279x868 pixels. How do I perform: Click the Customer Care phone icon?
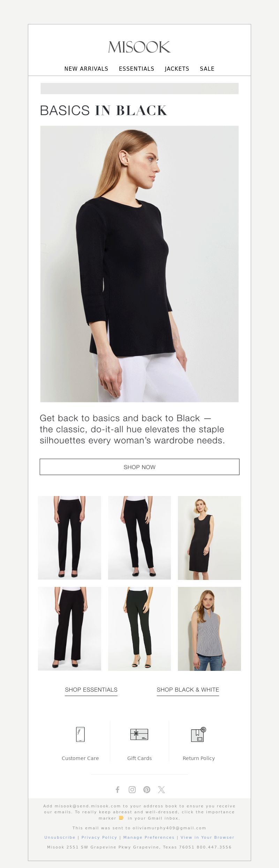coord(80,734)
